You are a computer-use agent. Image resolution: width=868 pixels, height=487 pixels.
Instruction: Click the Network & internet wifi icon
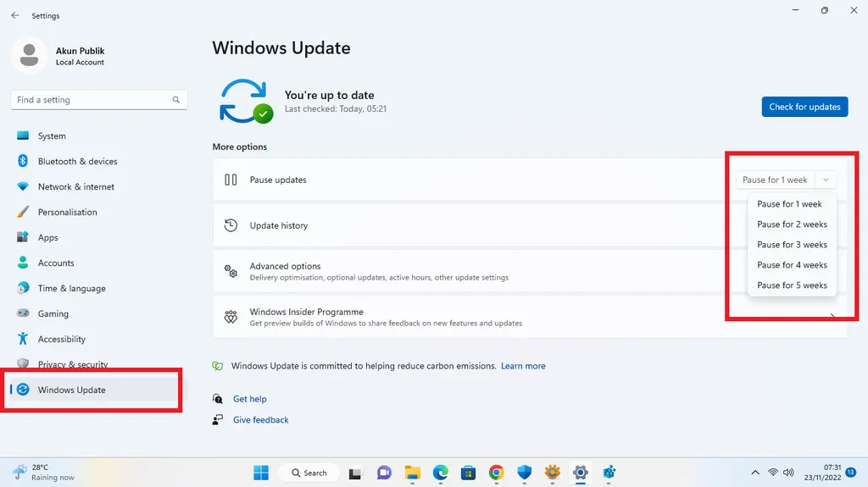23,186
